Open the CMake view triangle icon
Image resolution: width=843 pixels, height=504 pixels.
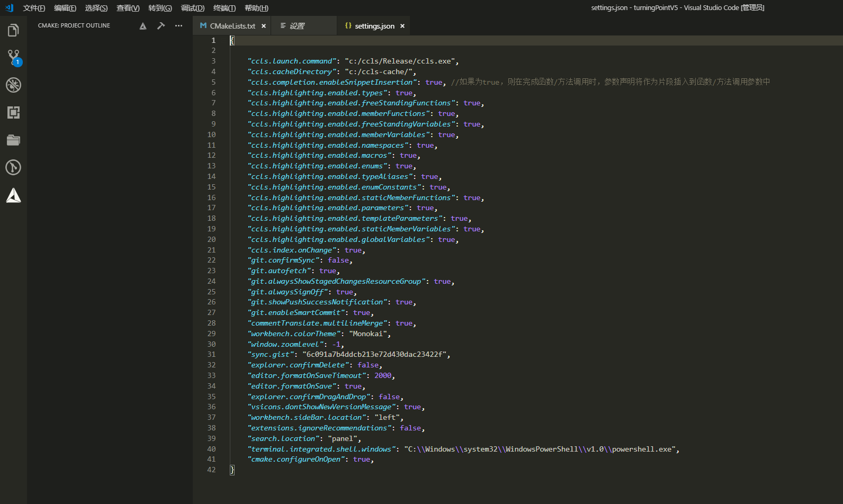tap(13, 195)
